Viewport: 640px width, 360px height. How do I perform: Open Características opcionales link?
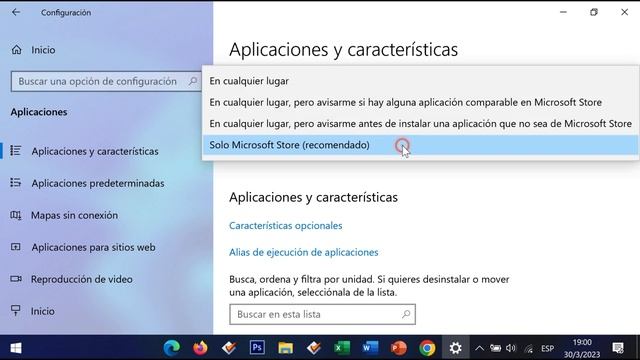[285, 225]
